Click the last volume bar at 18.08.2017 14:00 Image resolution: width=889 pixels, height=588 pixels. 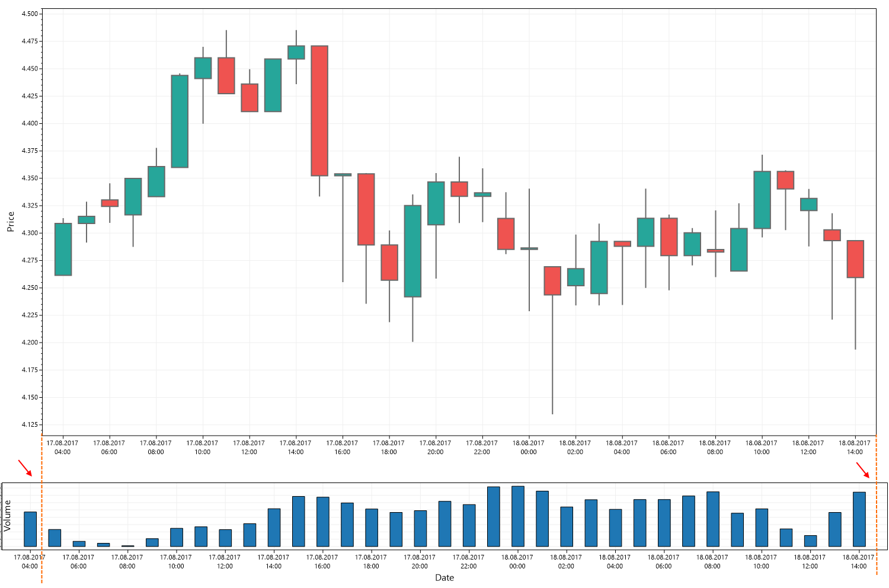pos(859,519)
